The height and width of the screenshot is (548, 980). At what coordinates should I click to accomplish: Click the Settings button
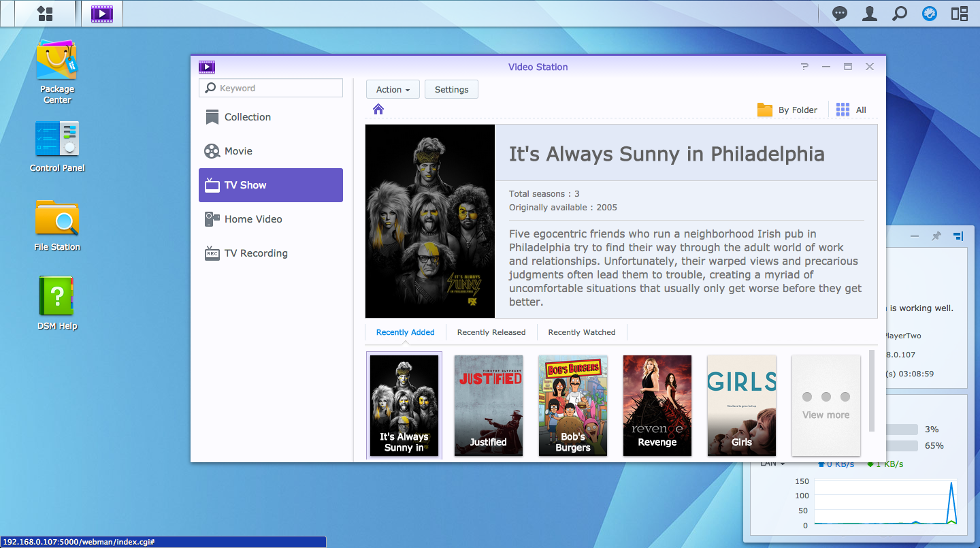[451, 89]
